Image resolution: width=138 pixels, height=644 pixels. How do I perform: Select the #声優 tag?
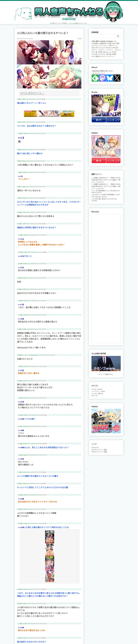(109, 43)
